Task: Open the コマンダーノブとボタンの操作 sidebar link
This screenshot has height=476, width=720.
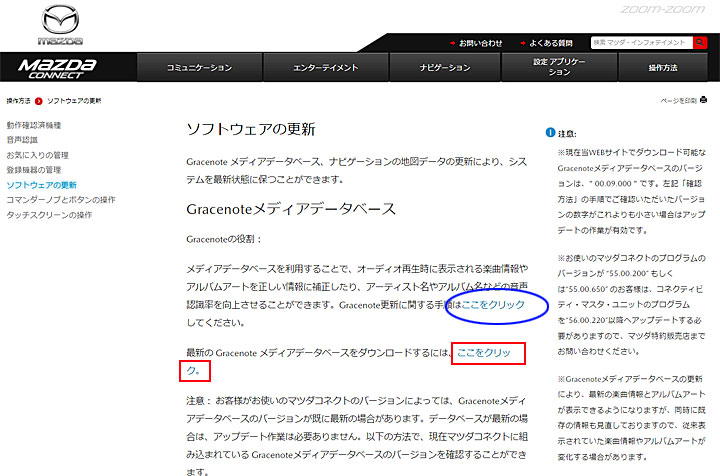Action: click(x=61, y=200)
